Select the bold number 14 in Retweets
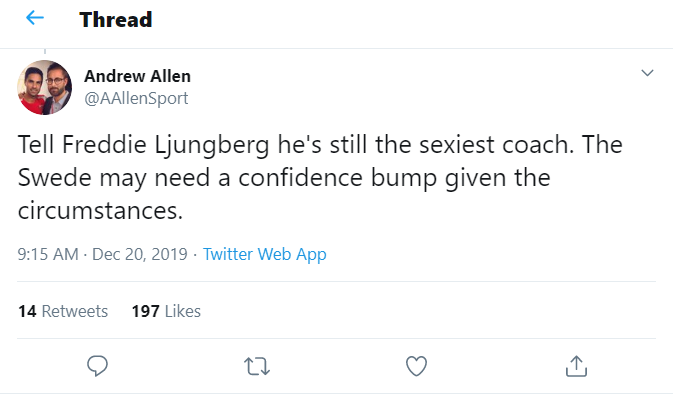The image size is (673, 398). click(x=27, y=311)
